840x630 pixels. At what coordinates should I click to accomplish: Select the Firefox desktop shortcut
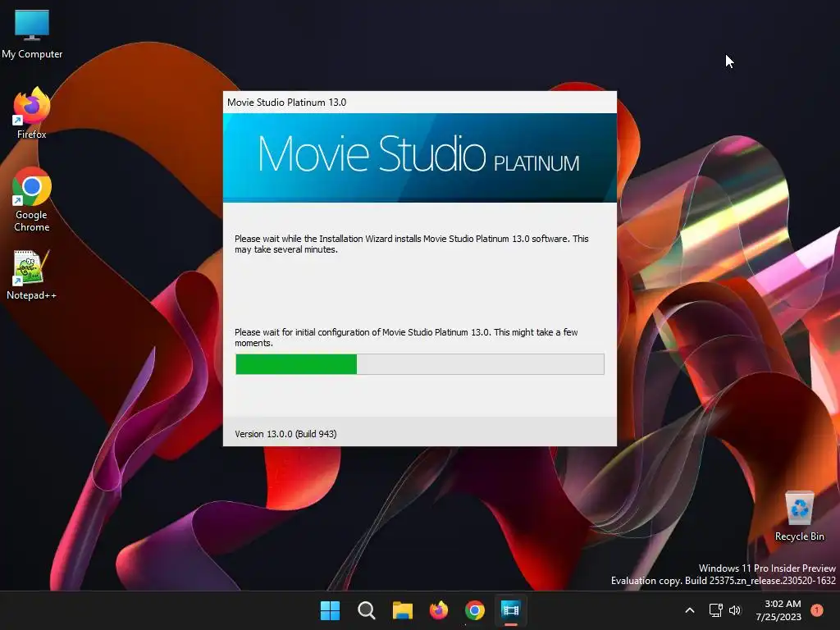32,113
